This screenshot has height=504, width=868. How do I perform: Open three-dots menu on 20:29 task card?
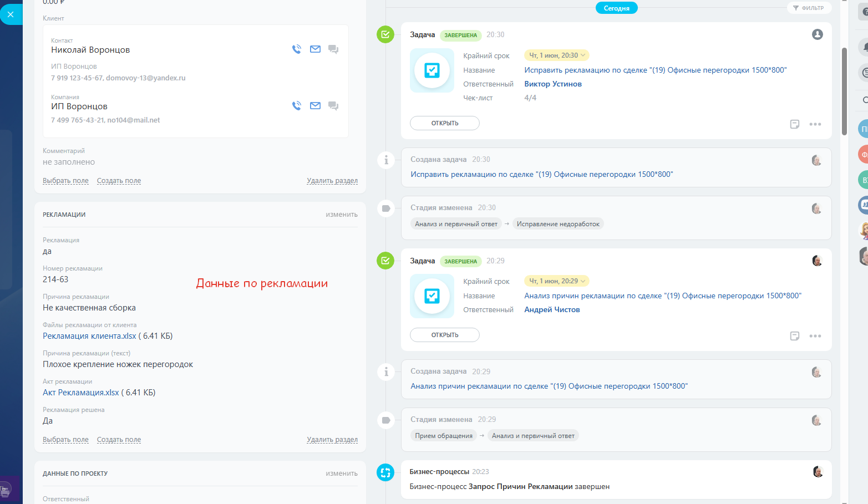coord(815,336)
